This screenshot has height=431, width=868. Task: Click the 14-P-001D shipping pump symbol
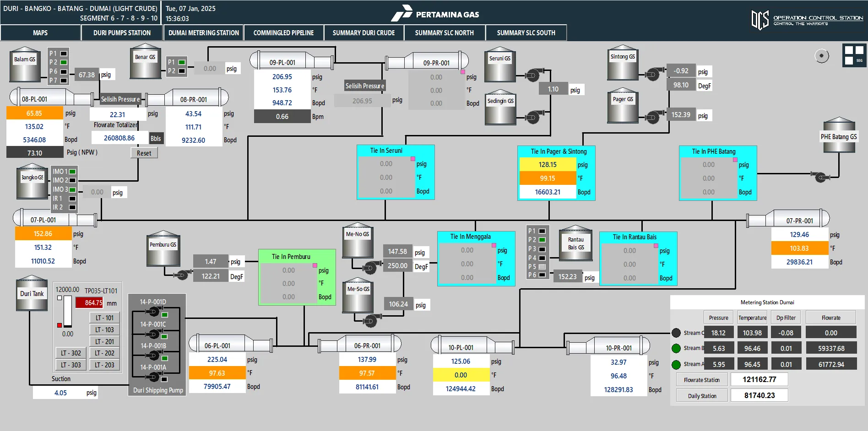[x=153, y=312]
